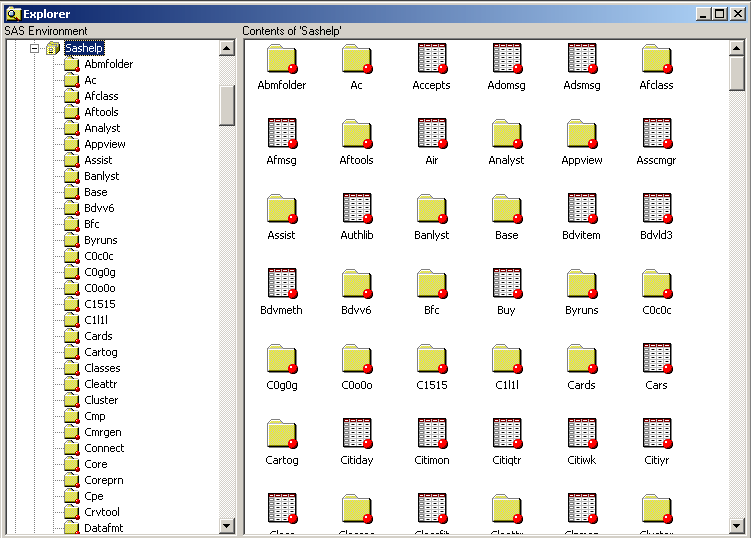The width and height of the screenshot is (751, 538).
Task: Select Analyst in the tree pane
Action: pos(102,128)
